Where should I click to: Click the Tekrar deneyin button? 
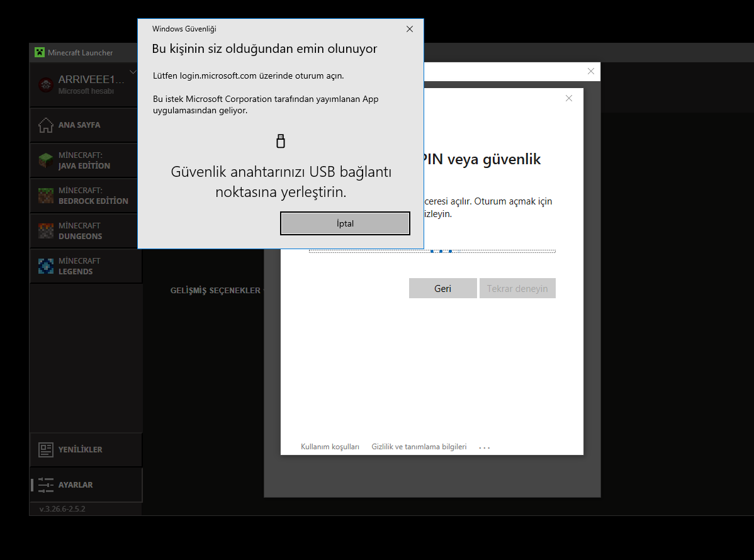(517, 288)
